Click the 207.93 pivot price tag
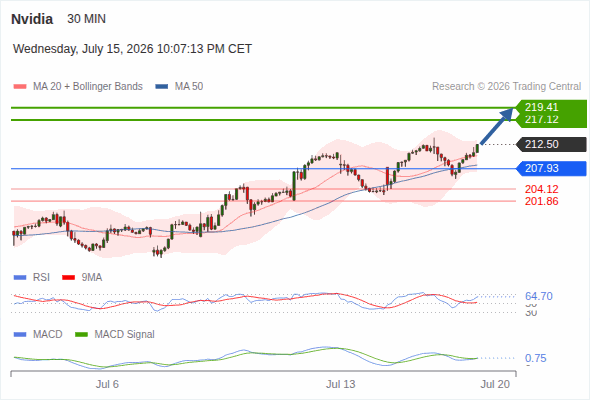This screenshot has width=590, height=400. (551, 168)
